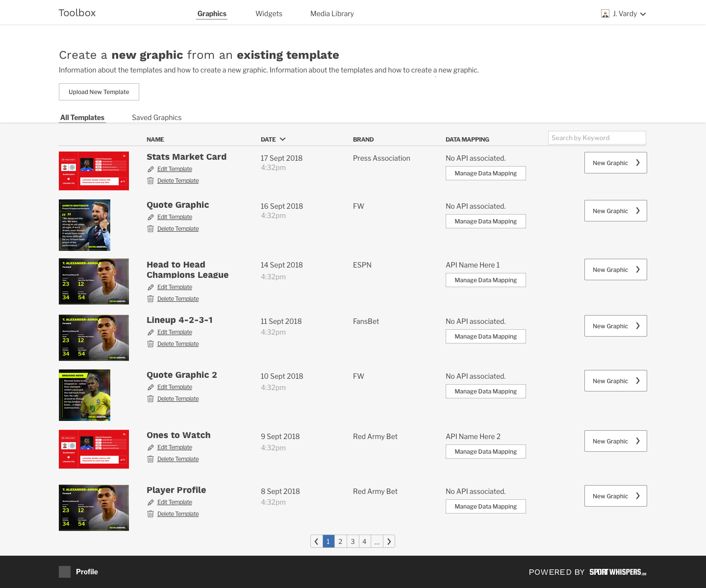Click trash icon for Player Profile
Screen dimensions: 706x588
(x=151, y=514)
